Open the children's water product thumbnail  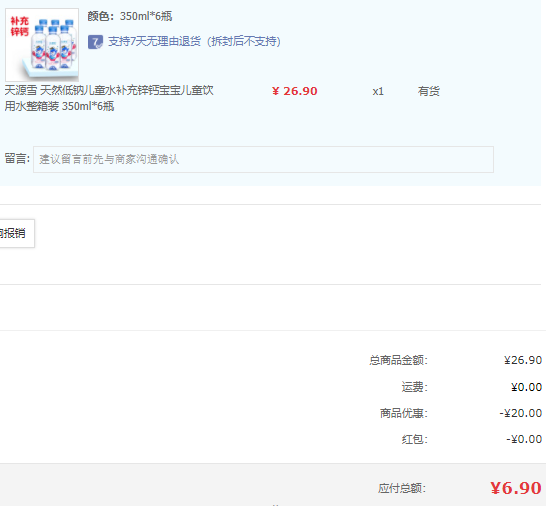[x=42, y=45]
